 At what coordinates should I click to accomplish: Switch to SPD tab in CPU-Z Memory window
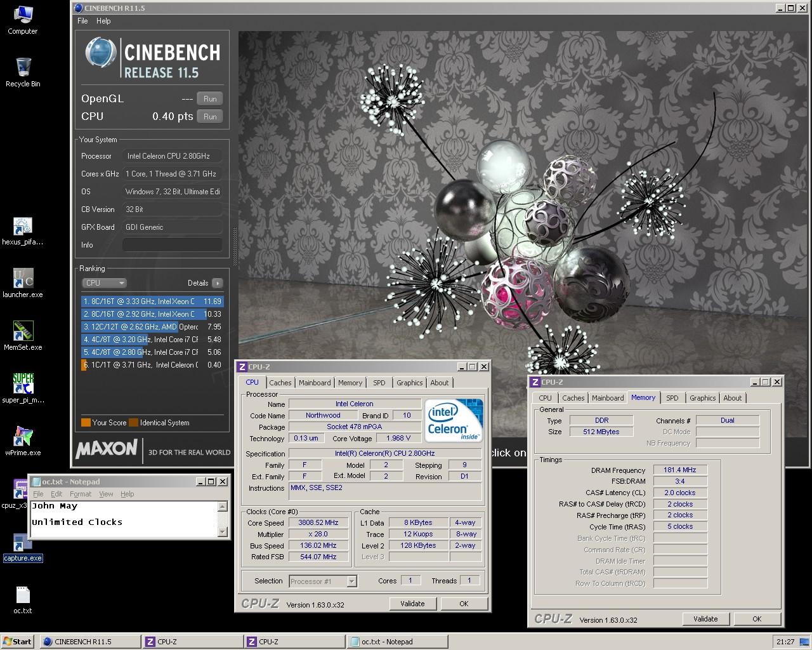672,398
